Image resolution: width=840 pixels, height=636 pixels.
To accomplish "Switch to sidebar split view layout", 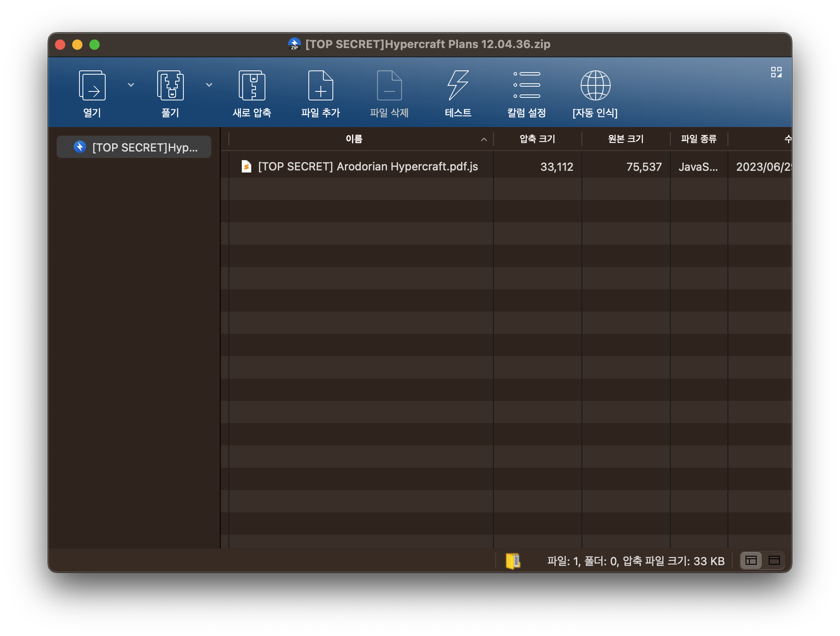I will (x=751, y=560).
